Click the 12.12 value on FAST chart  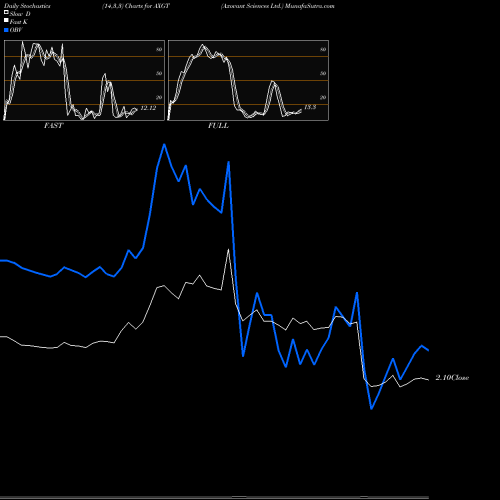click(x=148, y=108)
